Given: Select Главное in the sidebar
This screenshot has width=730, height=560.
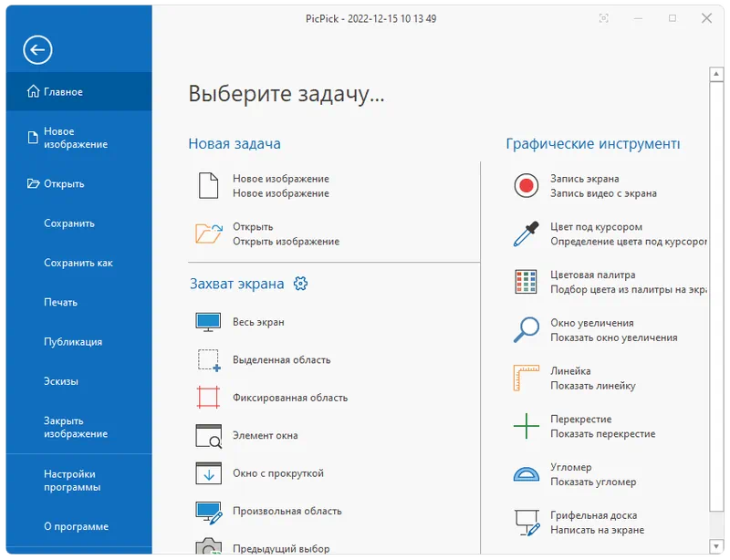Looking at the screenshot, I should pos(78,92).
